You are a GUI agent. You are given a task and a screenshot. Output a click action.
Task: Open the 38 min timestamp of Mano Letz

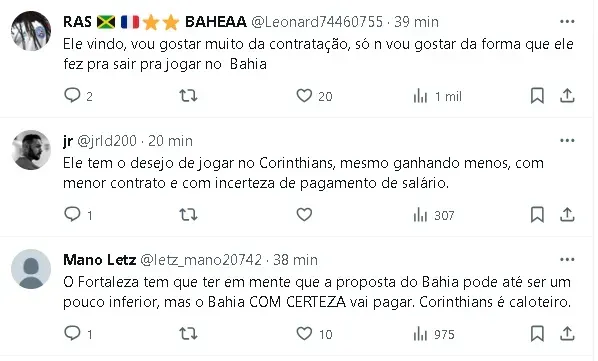(295, 260)
